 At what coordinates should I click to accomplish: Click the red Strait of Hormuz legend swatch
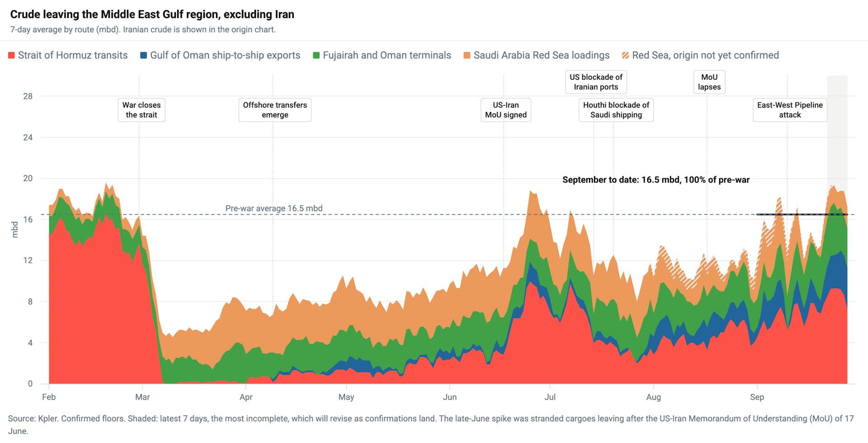click(11, 56)
